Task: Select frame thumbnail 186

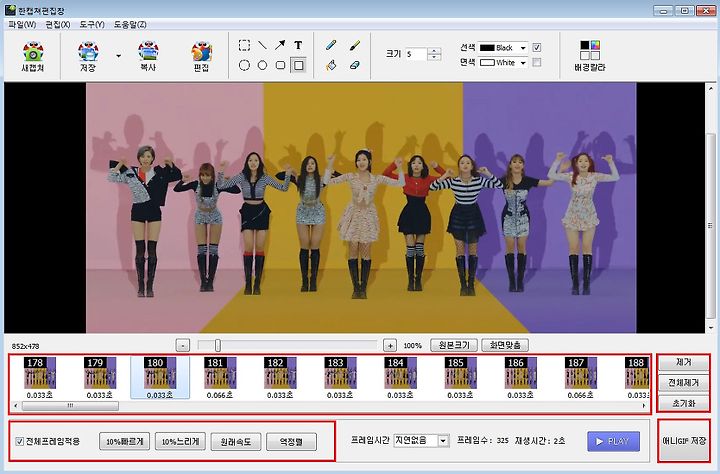Action: pyautogui.click(x=521, y=377)
